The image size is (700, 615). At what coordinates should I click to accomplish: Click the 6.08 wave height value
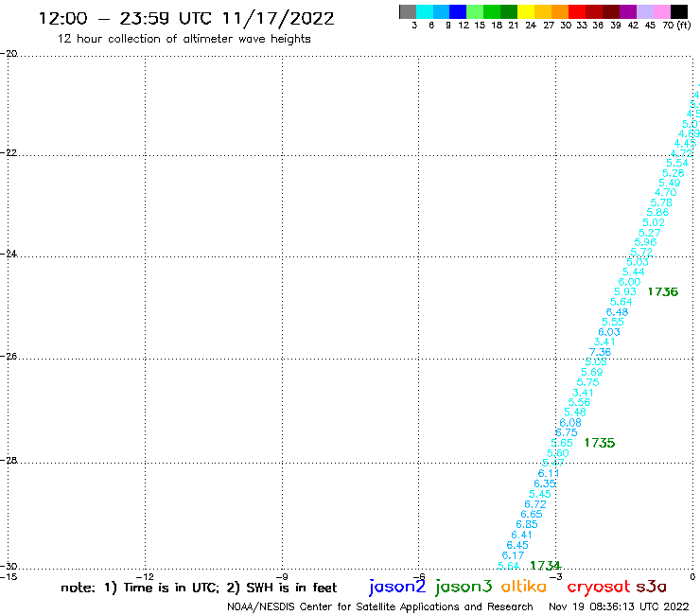[x=570, y=423]
